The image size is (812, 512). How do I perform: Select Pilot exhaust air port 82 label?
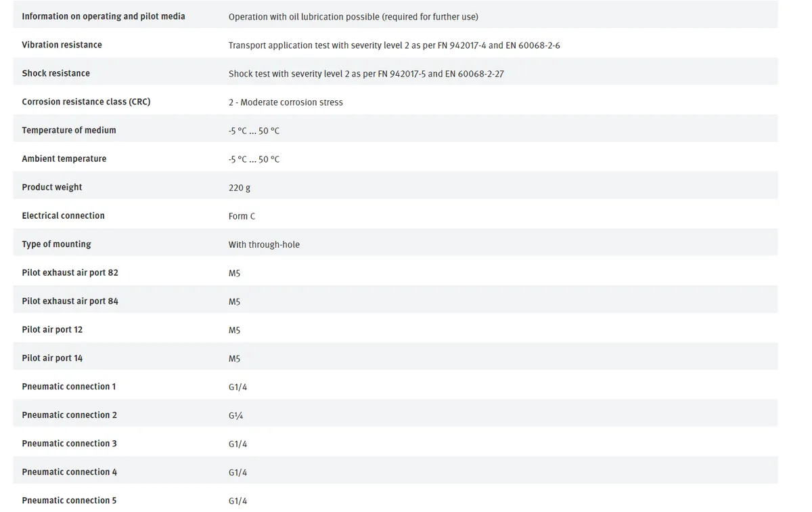[70, 272]
